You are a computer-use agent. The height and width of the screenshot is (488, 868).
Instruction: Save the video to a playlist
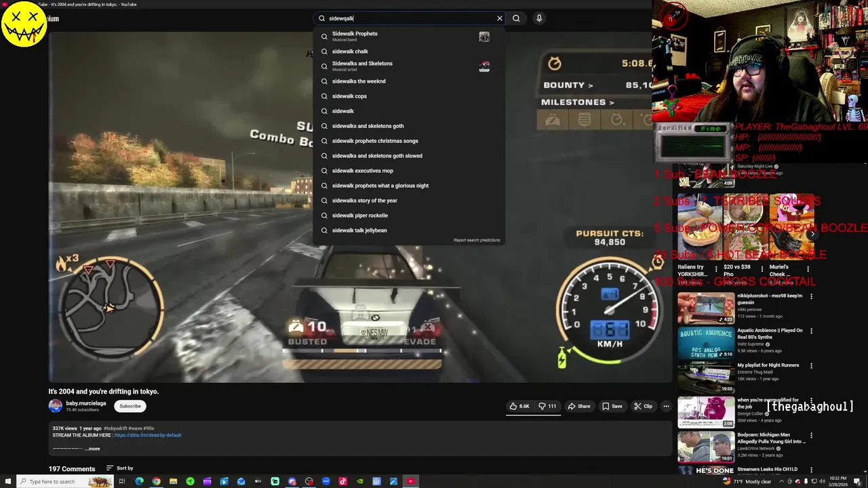[x=612, y=406]
